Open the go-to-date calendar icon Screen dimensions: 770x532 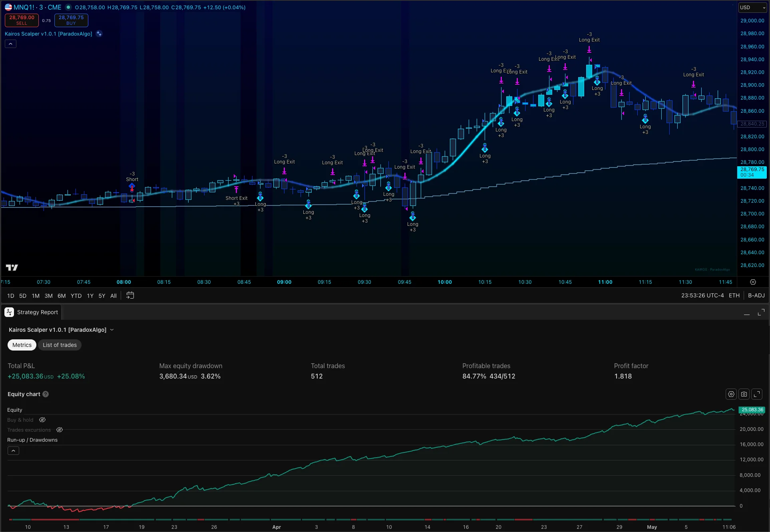point(130,295)
